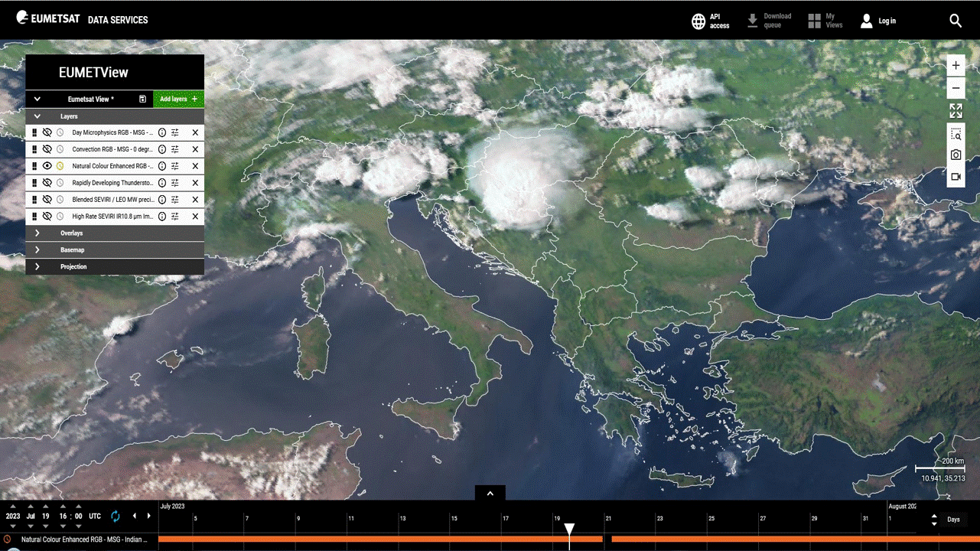
Task: Start video animation recording tool
Action: click(956, 177)
